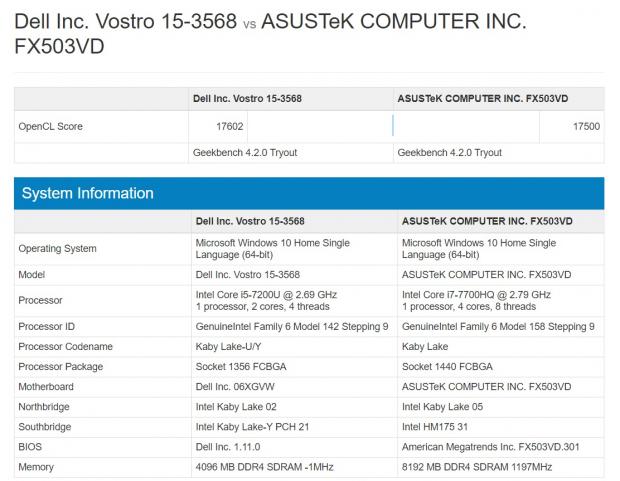Select the ASUSTeK column header in System Information
The image size is (620, 481).
pyautogui.click(x=485, y=221)
